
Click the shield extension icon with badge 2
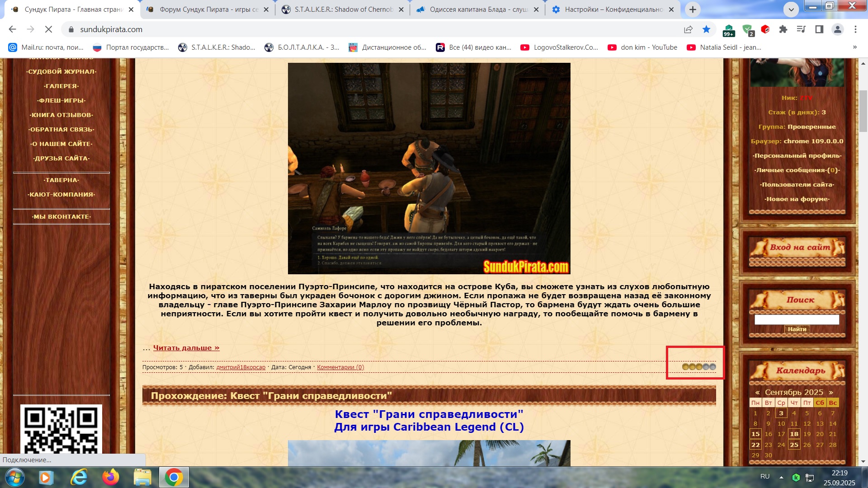click(x=748, y=30)
